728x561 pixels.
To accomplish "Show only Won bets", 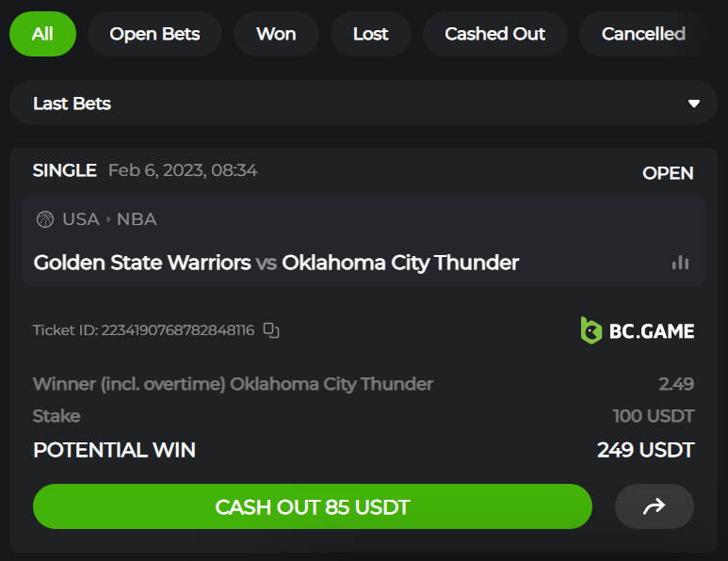I will coord(276,34).
